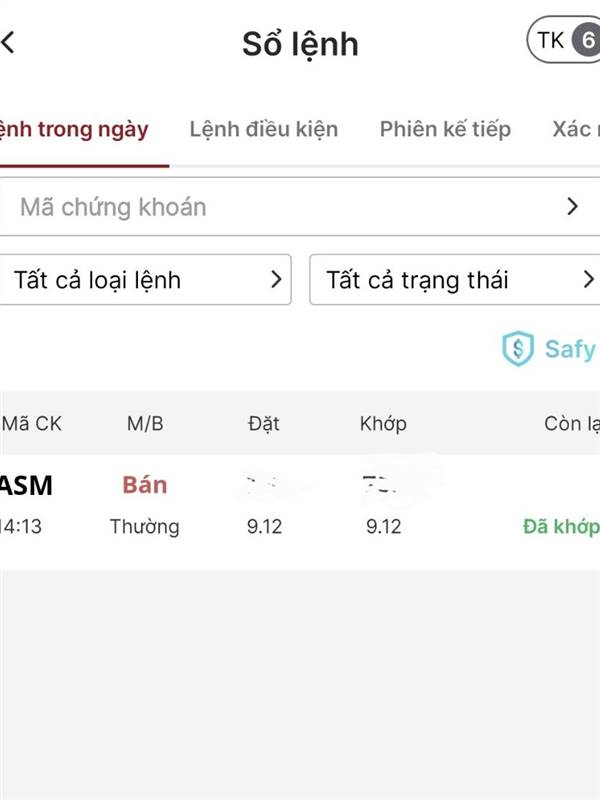Click arrow beside Tất cả trạng thái
This screenshot has height=800, width=600.
[588, 280]
